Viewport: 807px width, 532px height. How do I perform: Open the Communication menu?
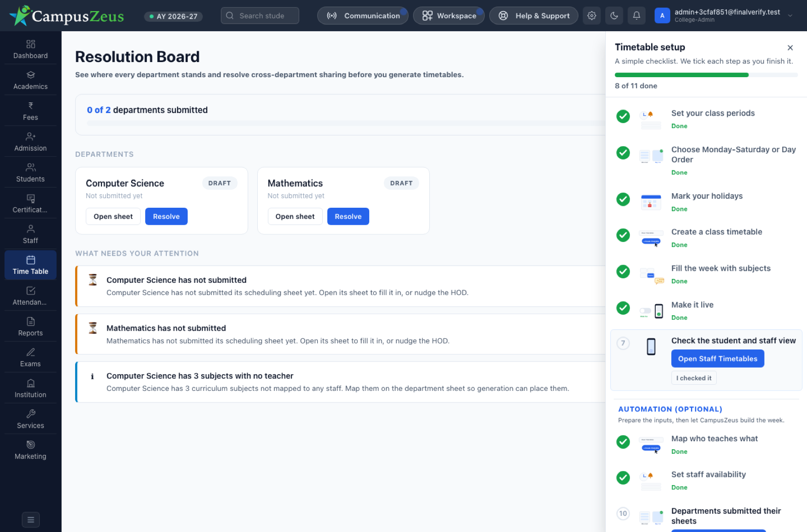pyautogui.click(x=363, y=16)
